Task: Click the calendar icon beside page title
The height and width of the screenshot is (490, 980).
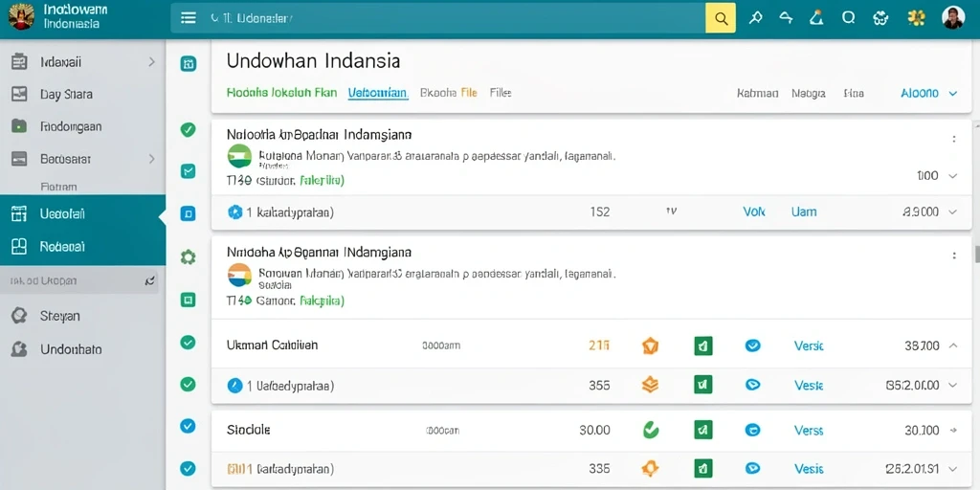Action: [189, 63]
